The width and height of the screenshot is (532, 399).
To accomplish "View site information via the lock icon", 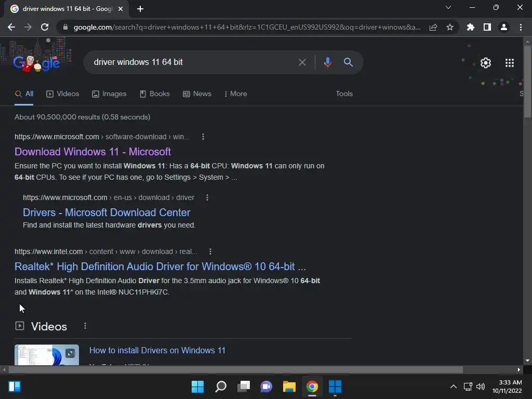I will [x=65, y=27].
